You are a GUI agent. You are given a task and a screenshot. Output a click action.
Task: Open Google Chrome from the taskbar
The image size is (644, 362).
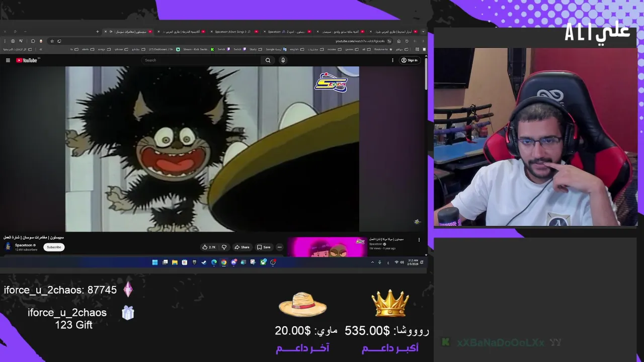[x=224, y=262]
